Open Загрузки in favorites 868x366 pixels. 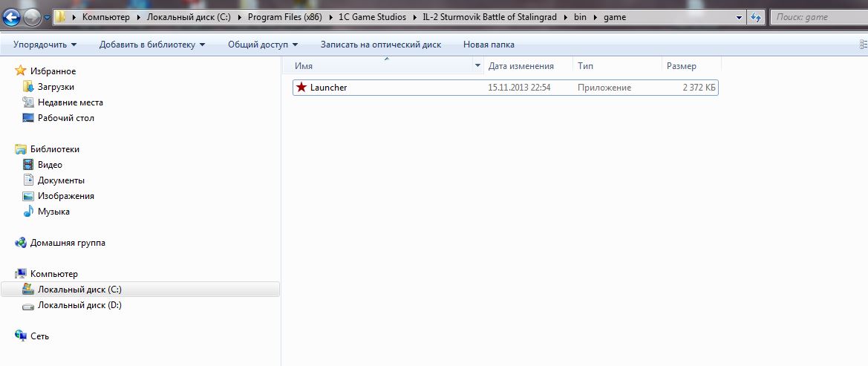click(56, 87)
